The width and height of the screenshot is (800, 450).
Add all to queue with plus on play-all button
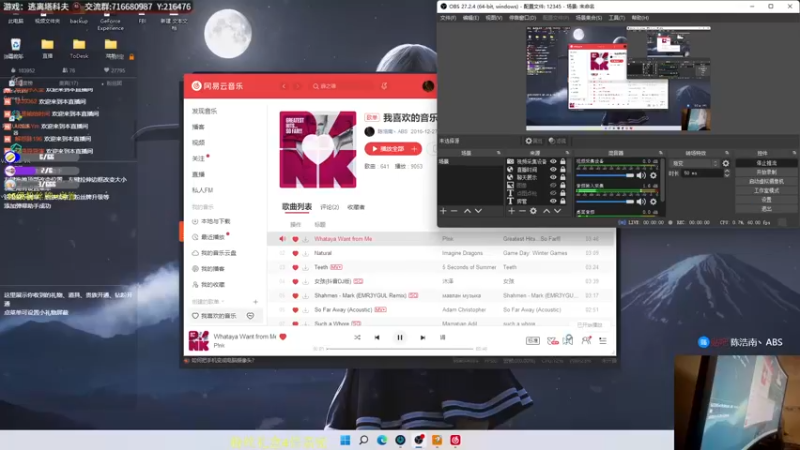[x=414, y=149]
